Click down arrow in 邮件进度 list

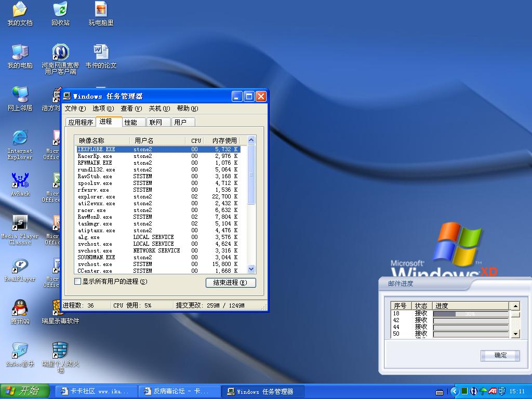(515, 334)
